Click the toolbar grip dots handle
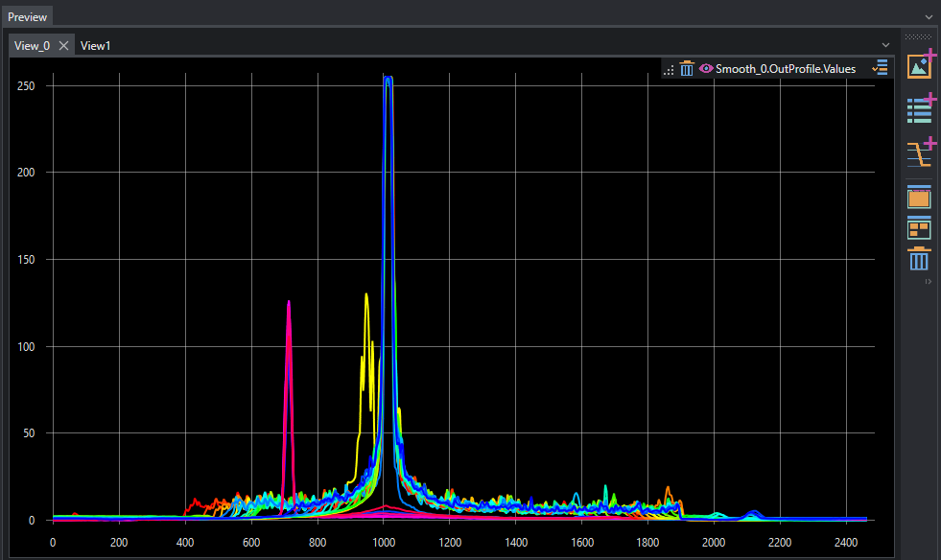This screenshot has height=560, width=941. pos(918,37)
